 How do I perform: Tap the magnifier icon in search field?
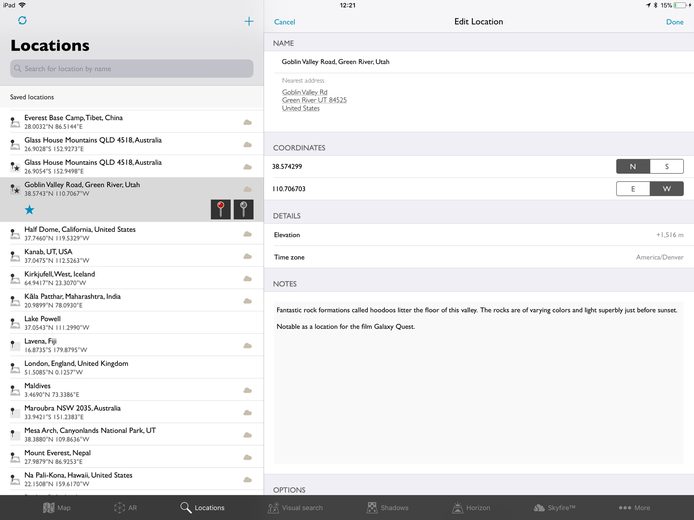[x=18, y=69]
